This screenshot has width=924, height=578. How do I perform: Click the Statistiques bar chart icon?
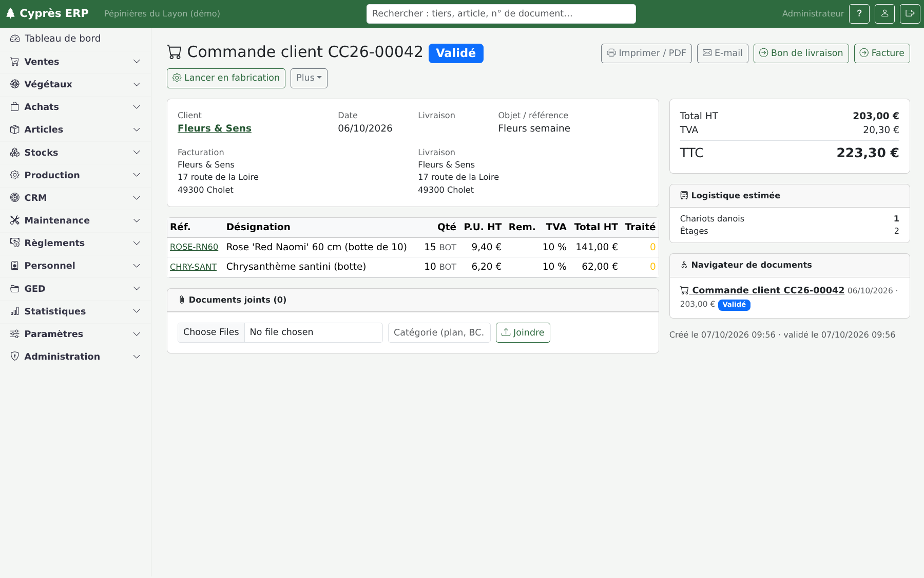[15, 311]
